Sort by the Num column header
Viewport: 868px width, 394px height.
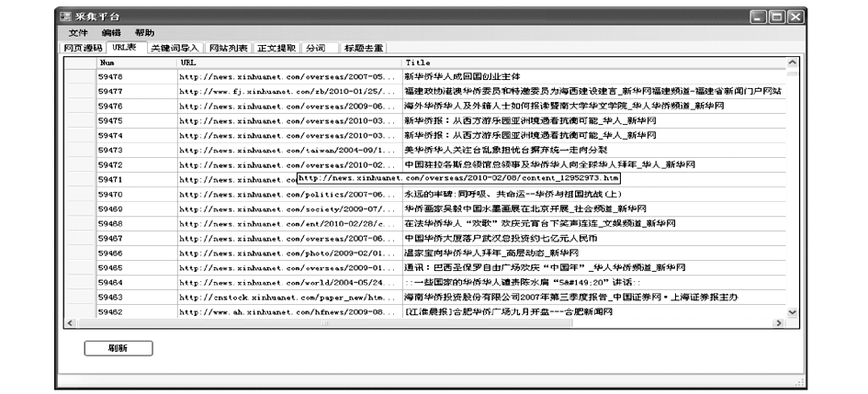tap(137, 62)
